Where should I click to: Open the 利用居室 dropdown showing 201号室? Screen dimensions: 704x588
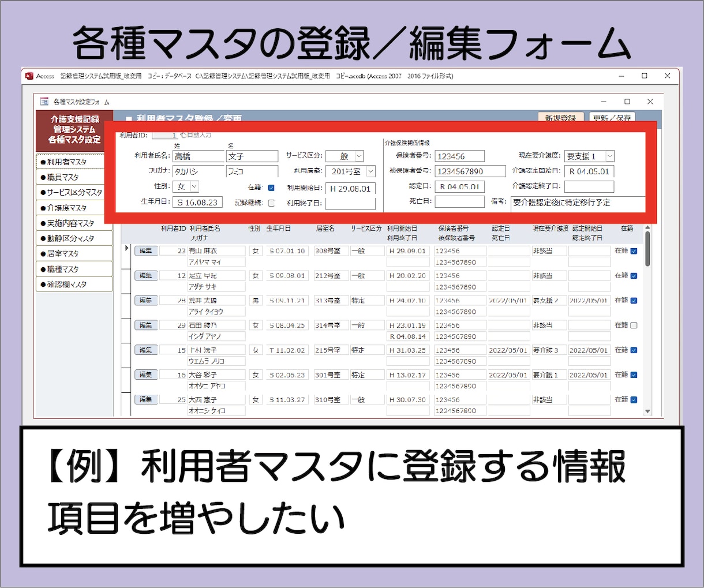(370, 171)
